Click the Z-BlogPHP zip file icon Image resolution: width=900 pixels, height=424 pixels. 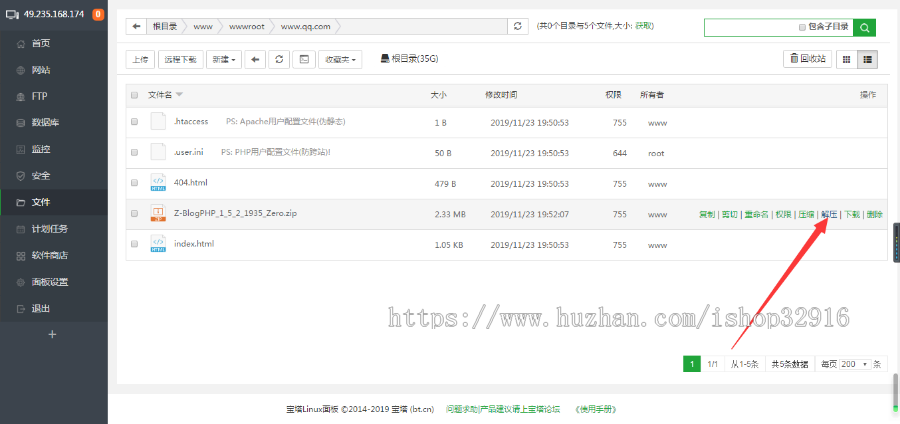coord(157,214)
